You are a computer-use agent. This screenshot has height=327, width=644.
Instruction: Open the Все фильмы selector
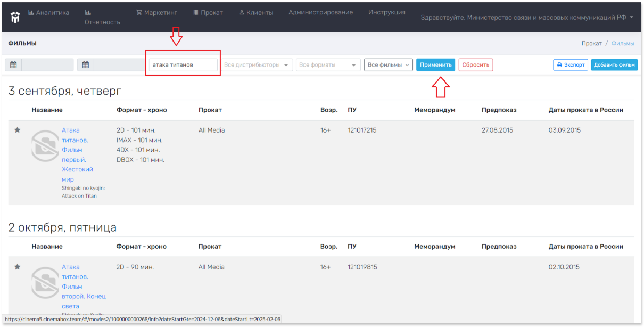tap(389, 65)
